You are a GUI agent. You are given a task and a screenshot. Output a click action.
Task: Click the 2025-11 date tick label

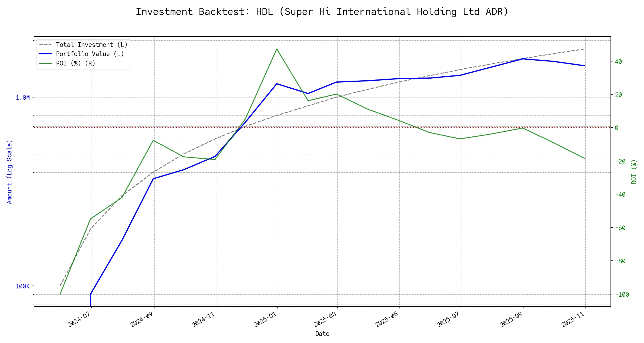coord(573,319)
